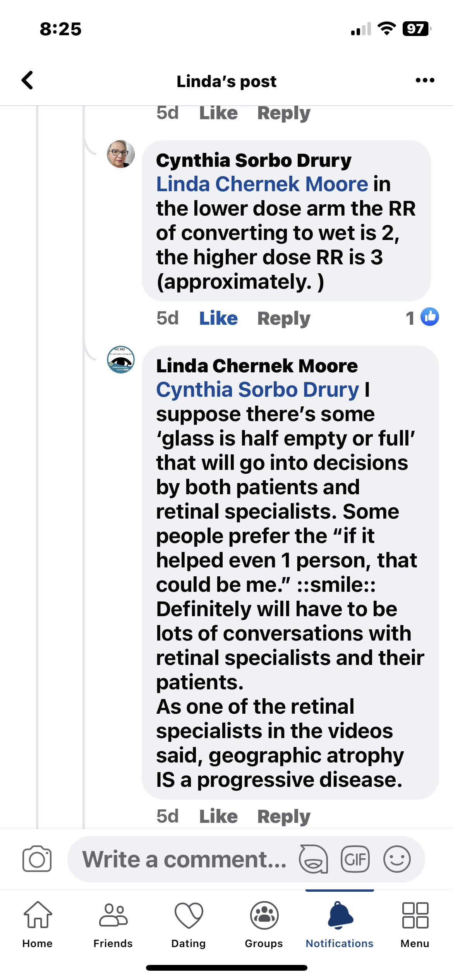Select the Notifications bell tab
Image resolution: width=453 pixels, height=980 pixels.
tap(340, 923)
